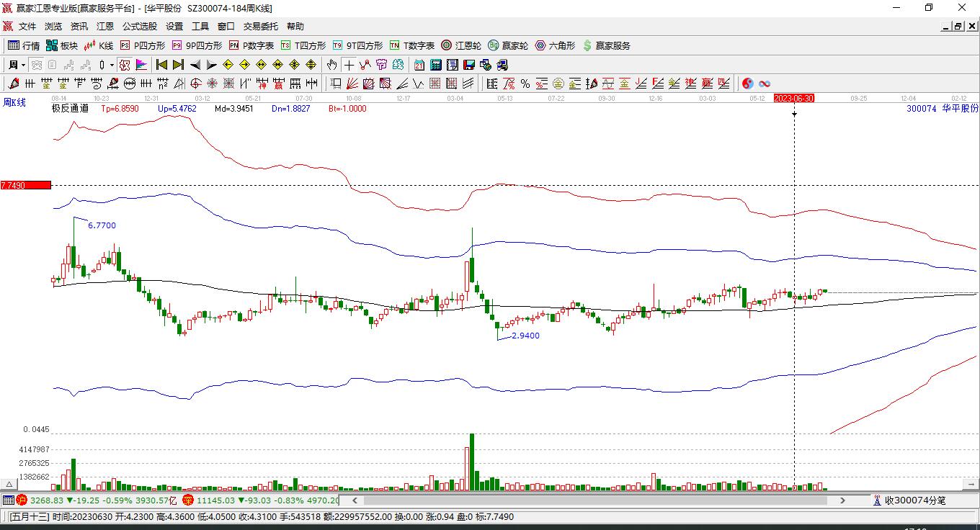Click the blue infinity symbol icon
The image size is (980, 530).
coord(765,84)
